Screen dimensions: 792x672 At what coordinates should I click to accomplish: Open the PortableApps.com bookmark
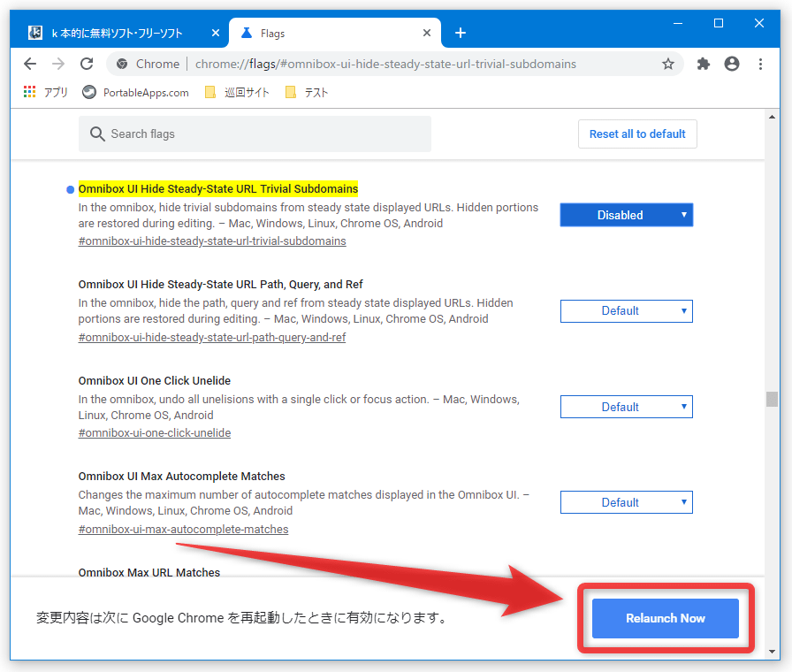135,93
